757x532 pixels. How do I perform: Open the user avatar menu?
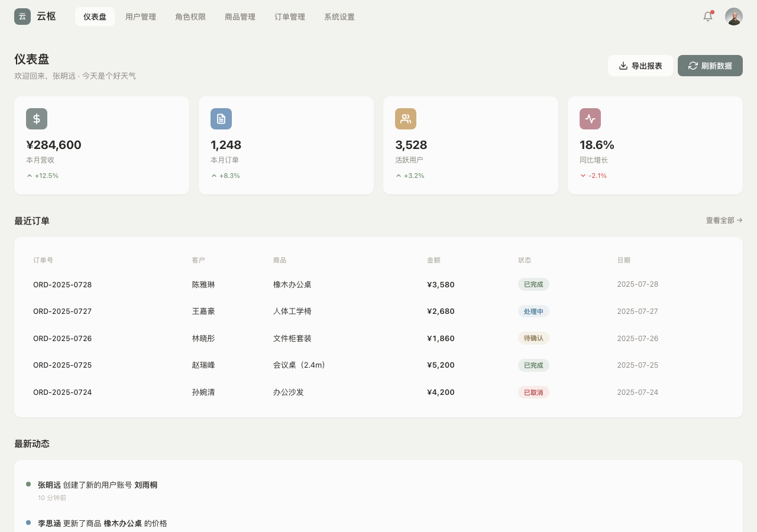click(734, 17)
